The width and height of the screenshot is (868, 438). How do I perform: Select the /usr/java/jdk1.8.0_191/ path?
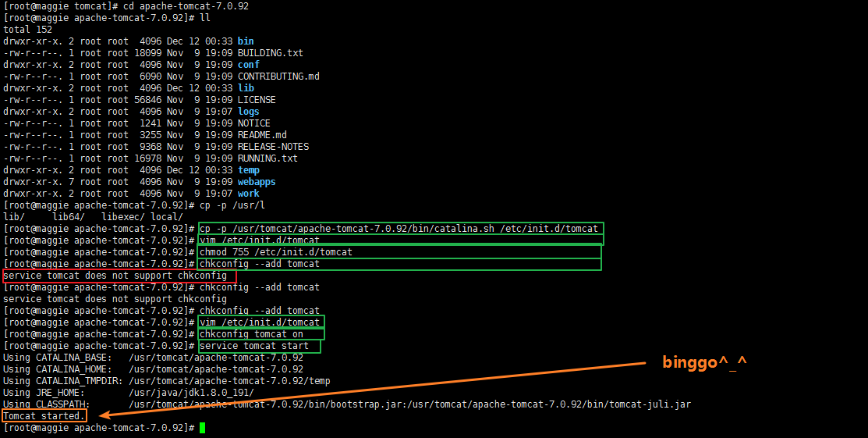click(191, 393)
